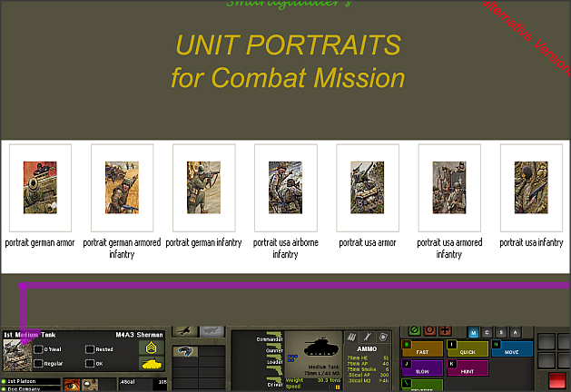
Task: Click the binoculars equipment icon
Action: (185, 351)
